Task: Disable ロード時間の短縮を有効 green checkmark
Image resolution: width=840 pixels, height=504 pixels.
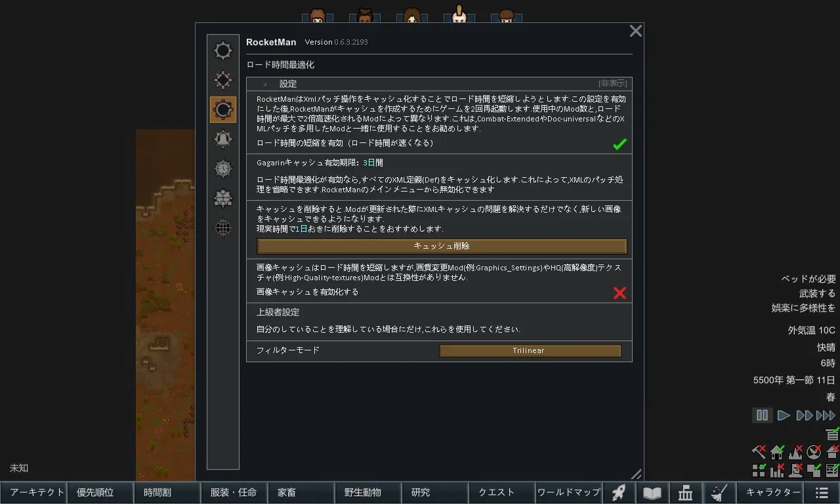Action: click(x=619, y=144)
